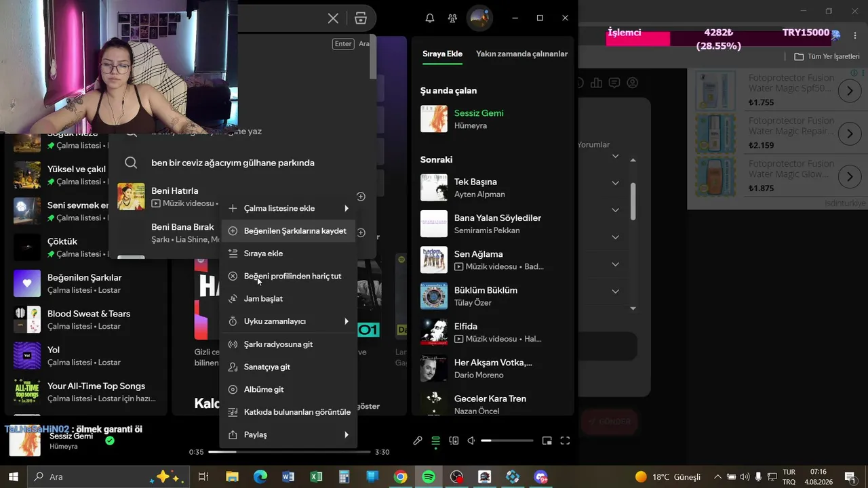Choose Jam başlat in context menu

(288, 299)
